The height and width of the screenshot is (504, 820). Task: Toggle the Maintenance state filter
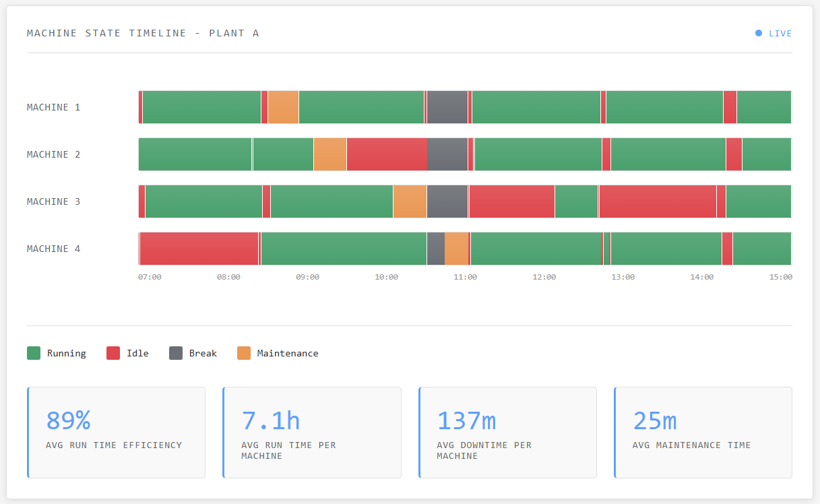(x=278, y=352)
